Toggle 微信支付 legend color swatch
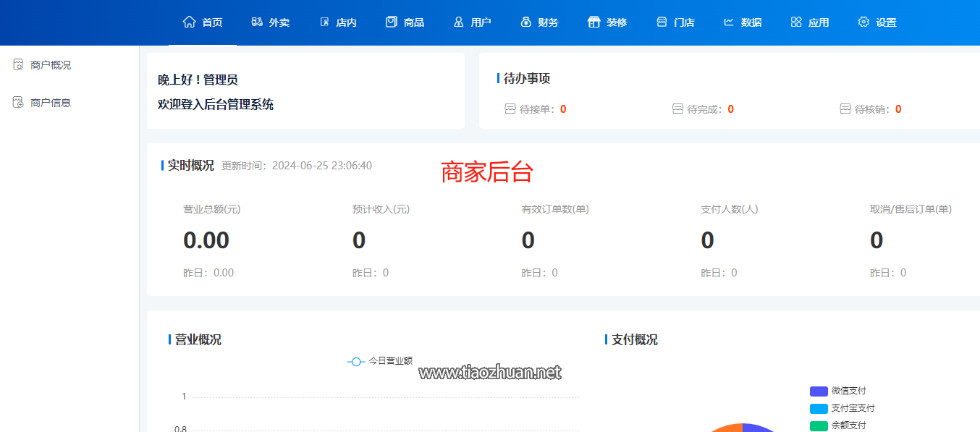 (x=819, y=391)
